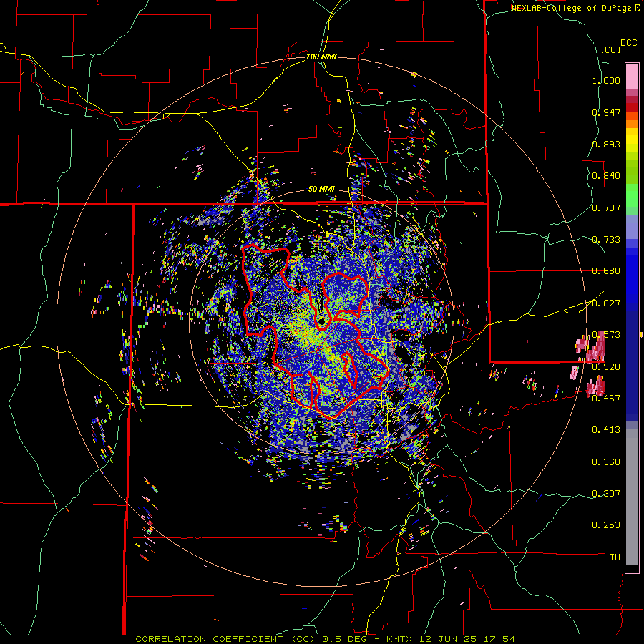Click the 12 JUN 25 date text

pos(449,639)
